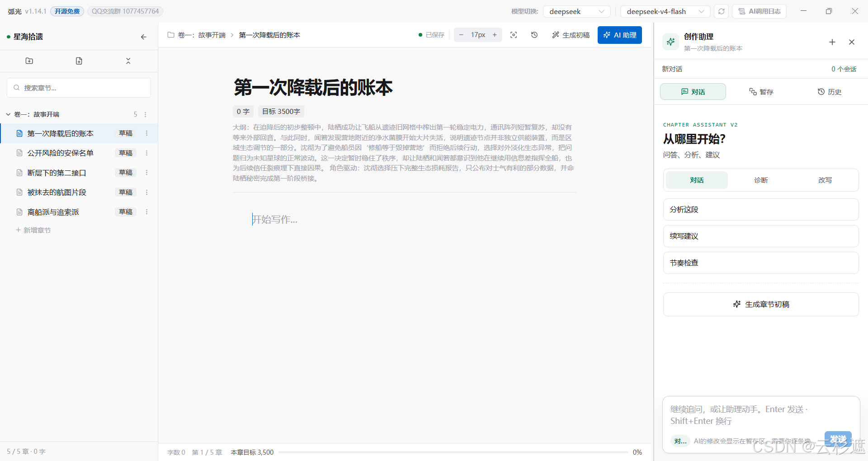
Task: Close the 创作助理 panel
Action: point(852,42)
